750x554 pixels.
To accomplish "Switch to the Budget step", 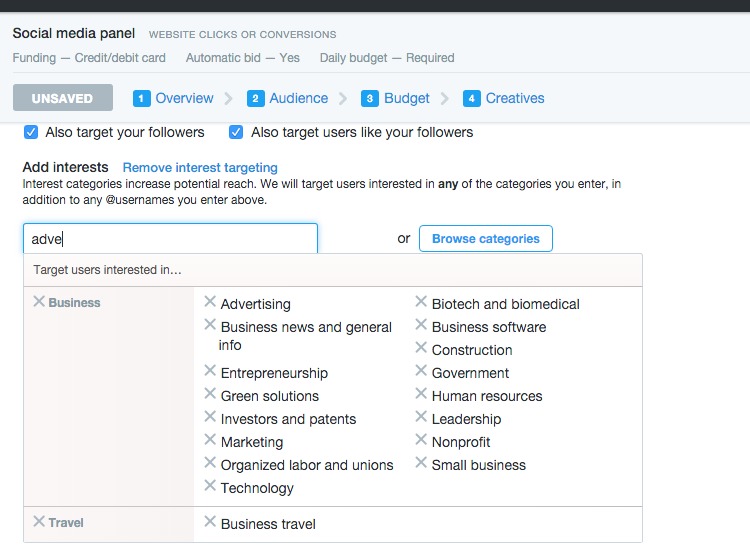I will 396,98.
